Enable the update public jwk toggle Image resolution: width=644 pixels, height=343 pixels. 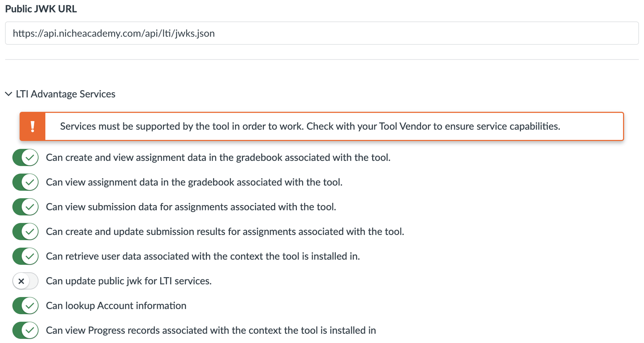coord(25,281)
